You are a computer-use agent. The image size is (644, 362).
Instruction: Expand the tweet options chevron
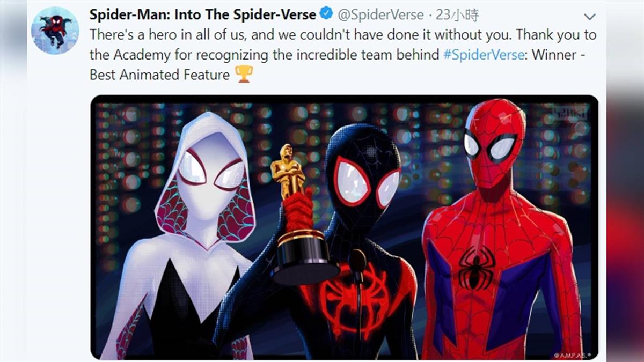(x=589, y=17)
